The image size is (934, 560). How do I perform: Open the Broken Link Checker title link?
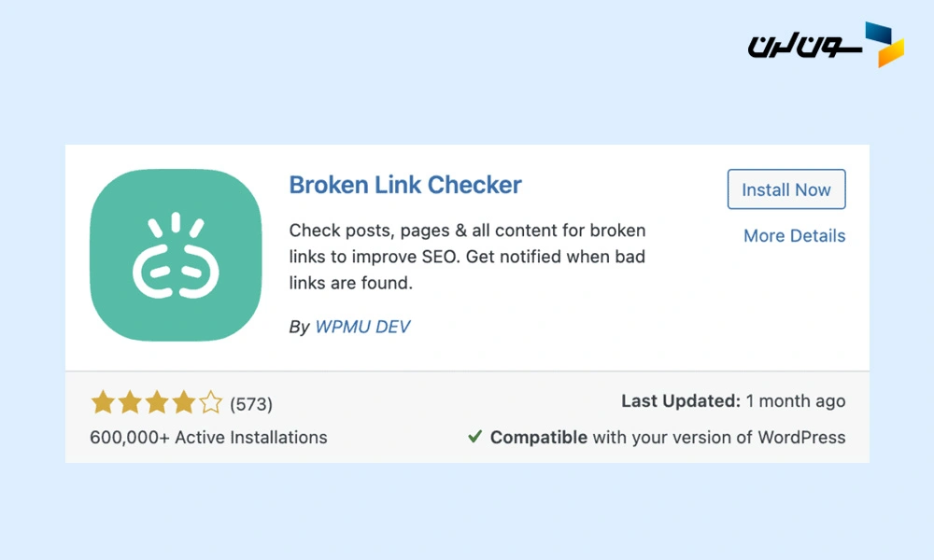click(405, 185)
